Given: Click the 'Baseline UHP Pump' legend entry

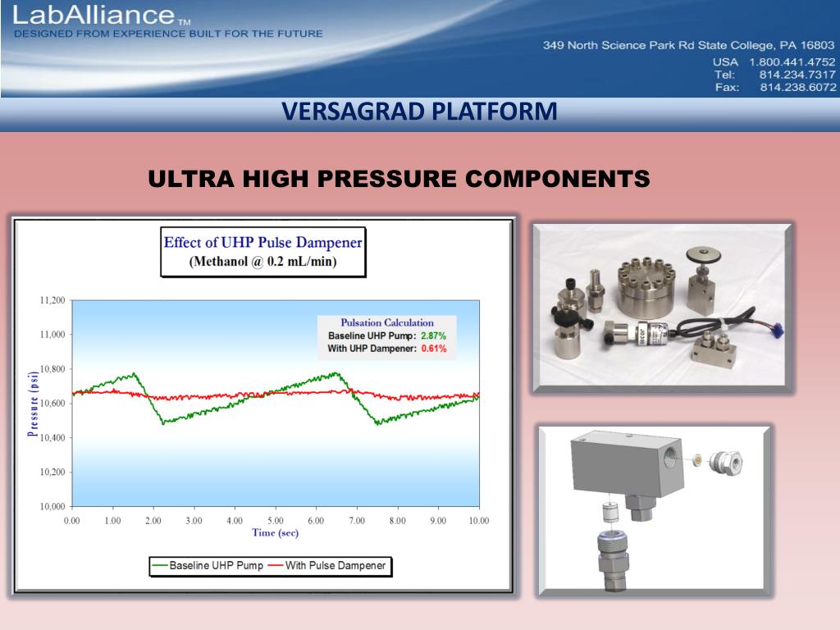Looking at the screenshot, I should point(208,566).
